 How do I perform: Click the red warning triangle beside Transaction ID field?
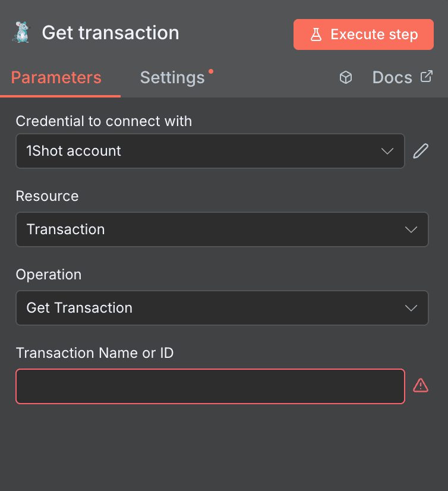coord(421,385)
